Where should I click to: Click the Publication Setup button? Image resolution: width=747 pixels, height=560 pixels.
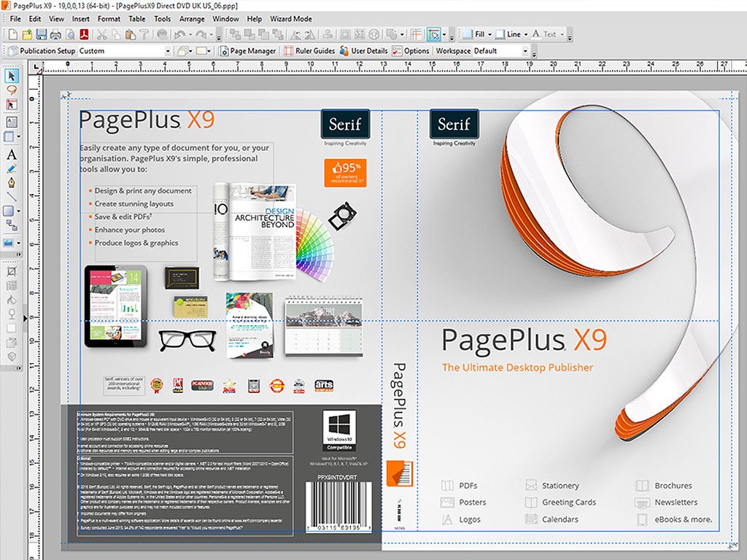click(42, 51)
